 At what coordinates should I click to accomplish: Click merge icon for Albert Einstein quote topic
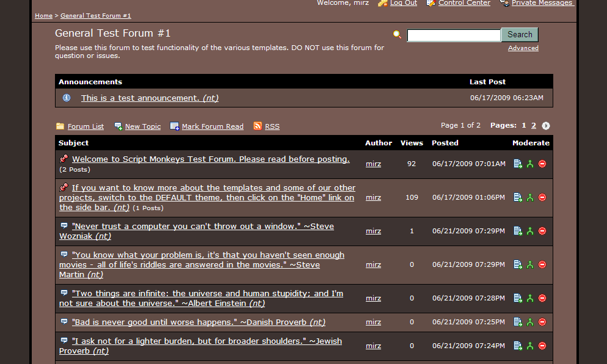530,298
